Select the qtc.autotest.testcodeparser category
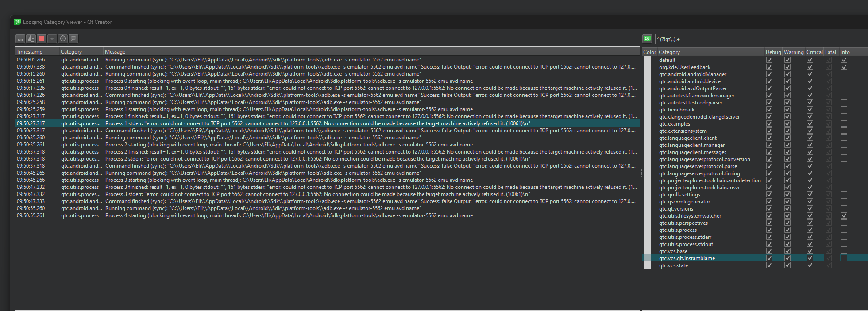This screenshot has height=311, width=868. click(x=691, y=103)
